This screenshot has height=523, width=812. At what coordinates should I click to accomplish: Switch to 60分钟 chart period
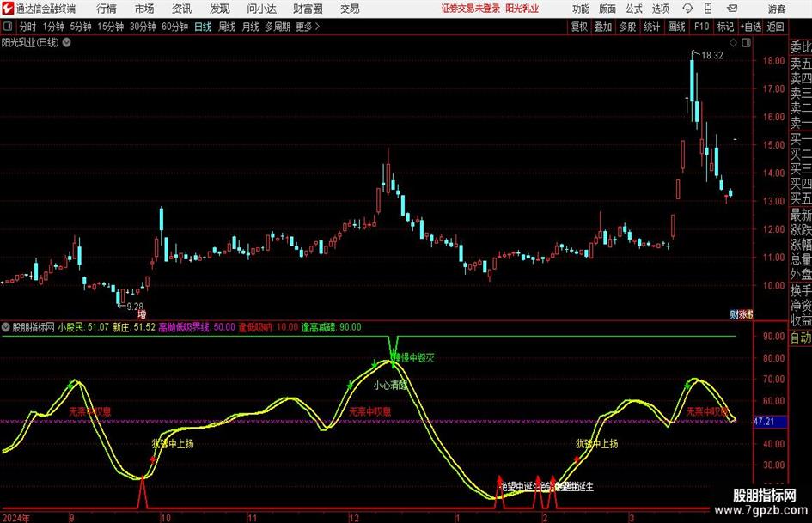174,27
